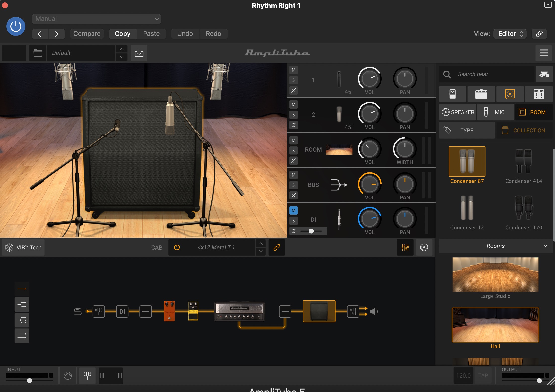This screenshot has width=555, height=392.
Task: Click the link icon beside View
Action: coord(539,34)
